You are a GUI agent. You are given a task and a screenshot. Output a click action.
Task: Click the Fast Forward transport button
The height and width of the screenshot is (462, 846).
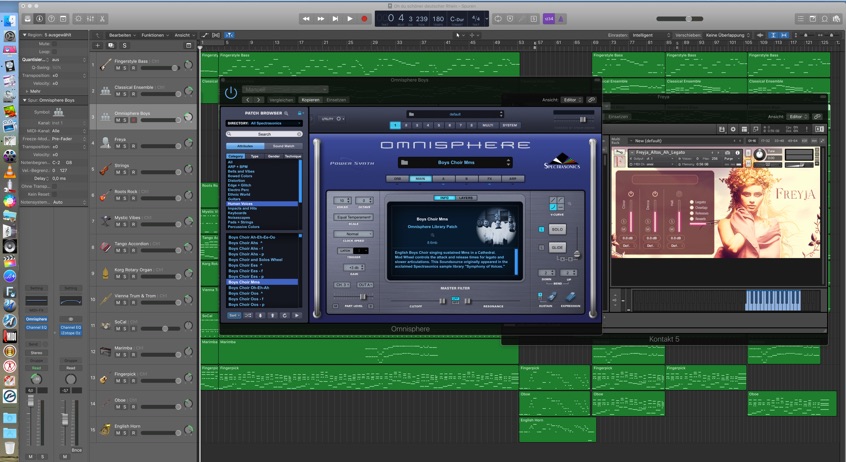(320, 18)
